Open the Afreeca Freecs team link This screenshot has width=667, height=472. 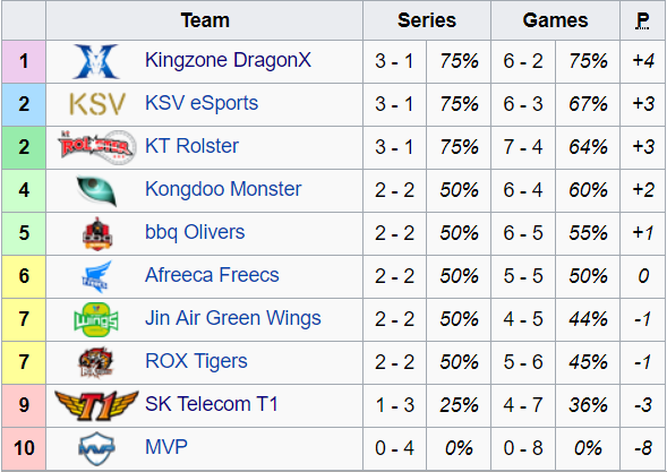click(212, 275)
